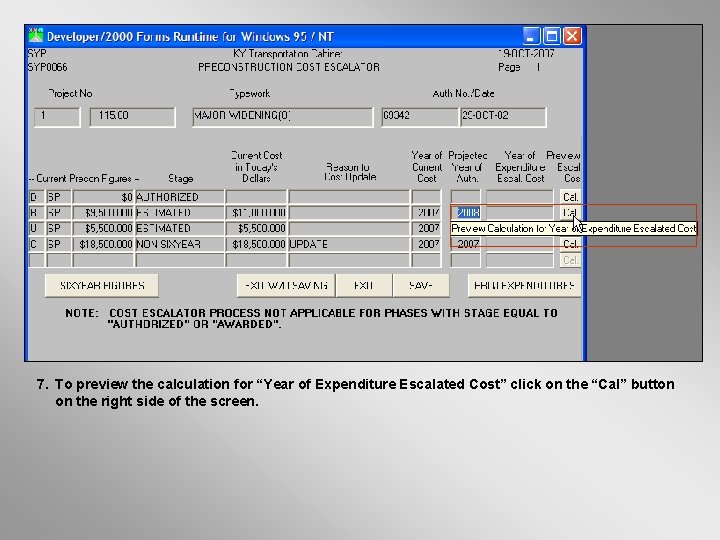Click the ESTIMATED stage cell in row R
Viewport: 720px width, 540px height.
(180, 213)
